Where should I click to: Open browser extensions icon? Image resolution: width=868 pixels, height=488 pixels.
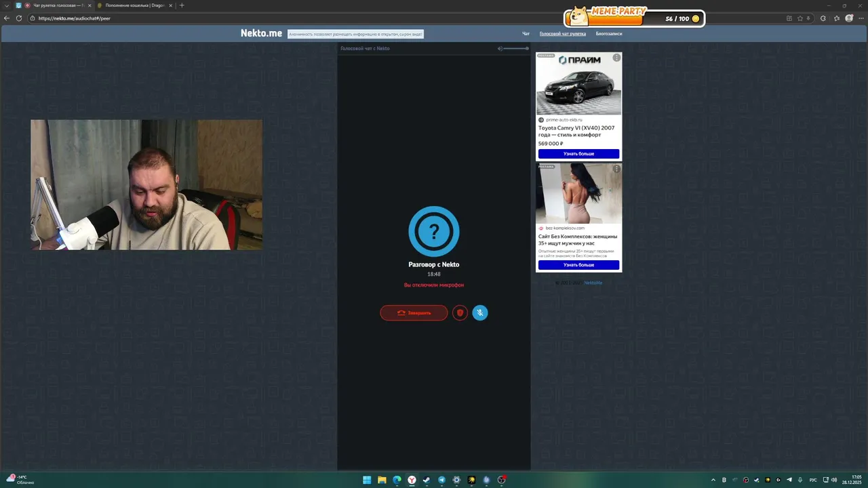tap(823, 18)
